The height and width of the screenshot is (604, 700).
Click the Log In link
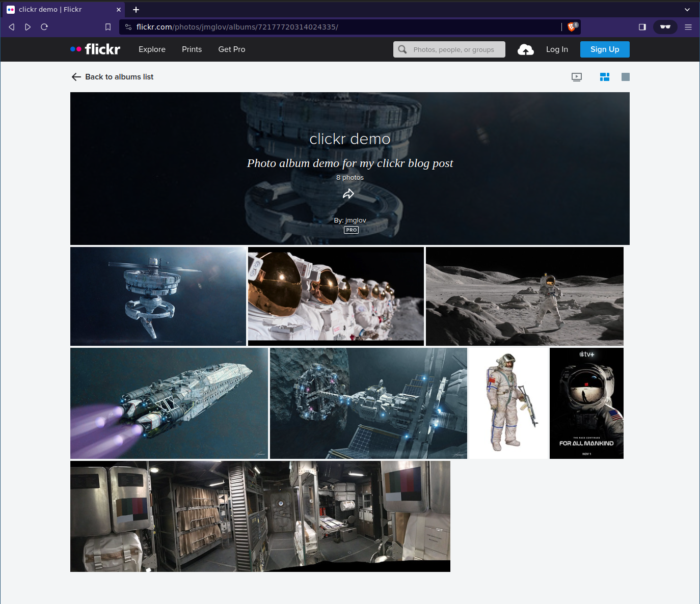(557, 49)
